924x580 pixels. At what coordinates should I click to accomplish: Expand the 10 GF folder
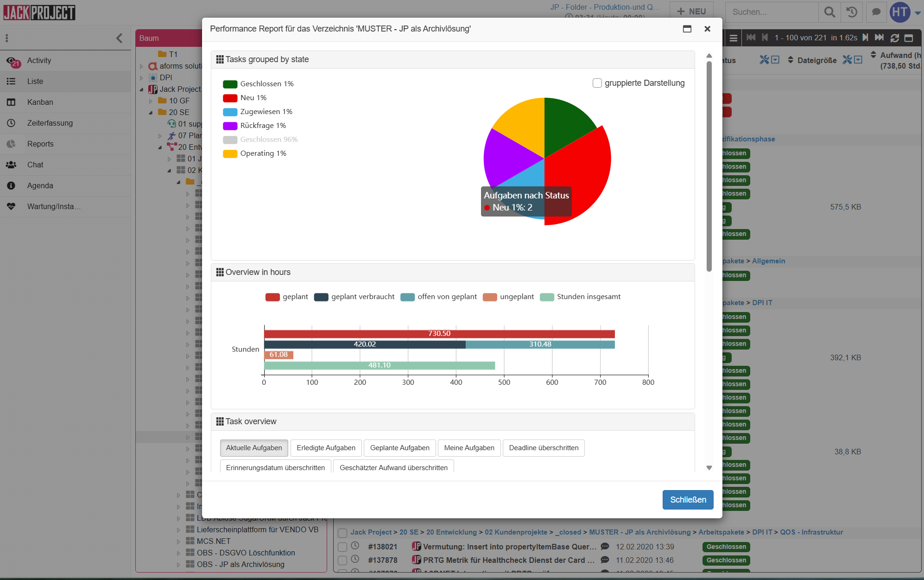click(x=151, y=101)
